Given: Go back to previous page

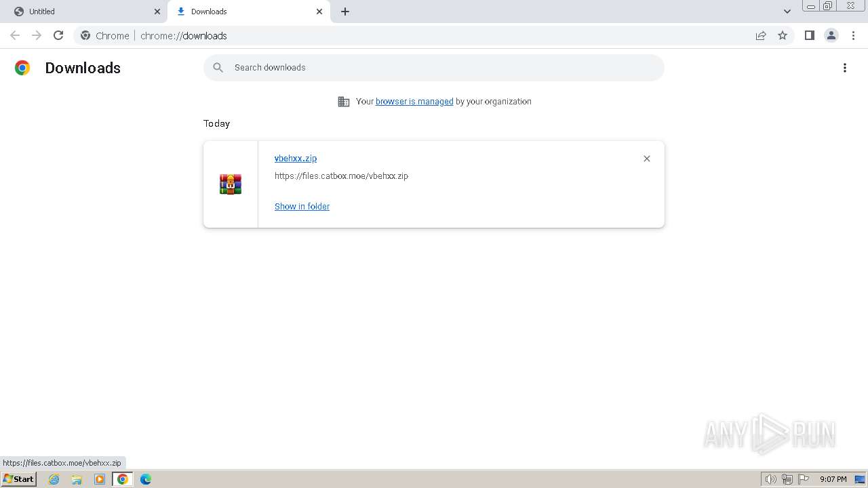Looking at the screenshot, I should (x=15, y=35).
